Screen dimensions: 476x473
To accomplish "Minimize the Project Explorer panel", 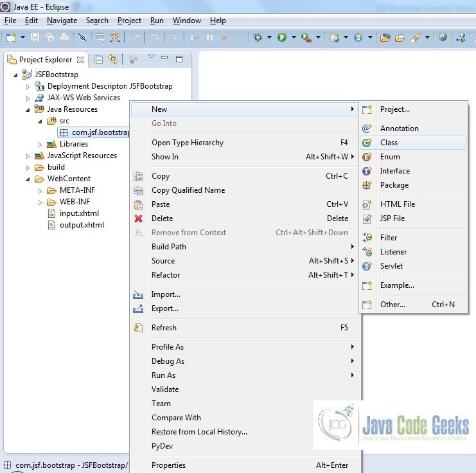I will 164,57.
